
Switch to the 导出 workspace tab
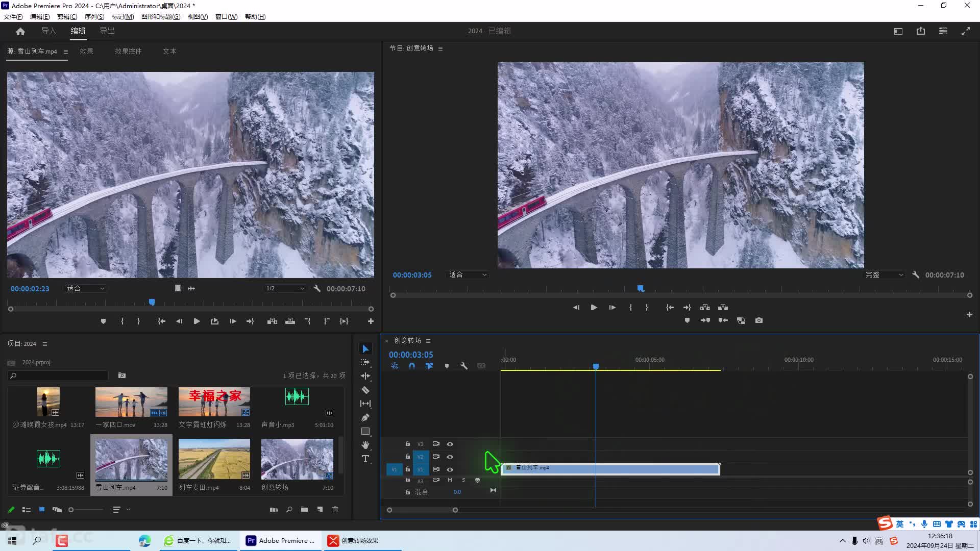(x=107, y=31)
